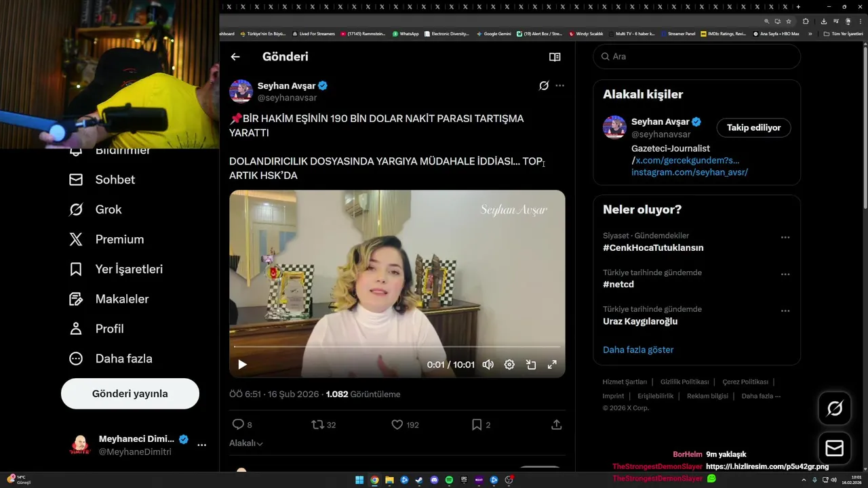Open Ana Sayfa HBO Max bookmark
The height and width of the screenshot is (488, 868).
(x=776, y=34)
